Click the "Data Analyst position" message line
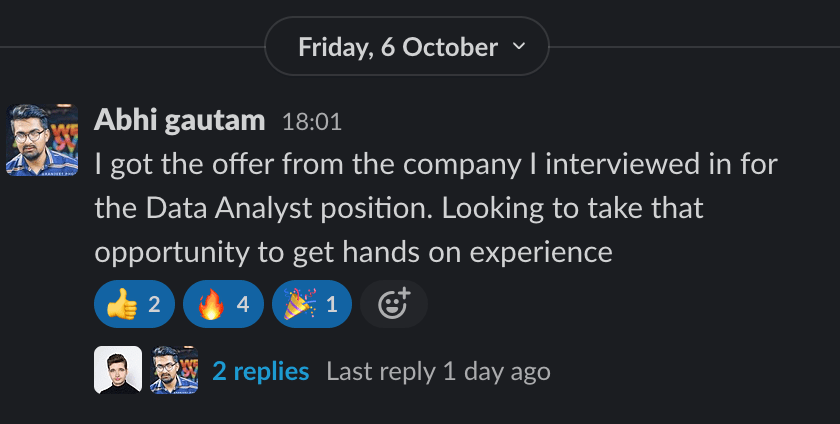 point(398,208)
